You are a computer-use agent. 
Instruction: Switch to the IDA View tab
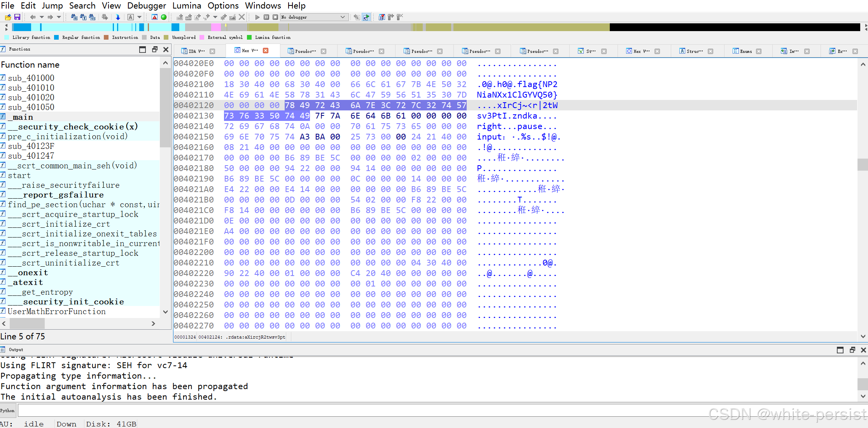coord(196,51)
